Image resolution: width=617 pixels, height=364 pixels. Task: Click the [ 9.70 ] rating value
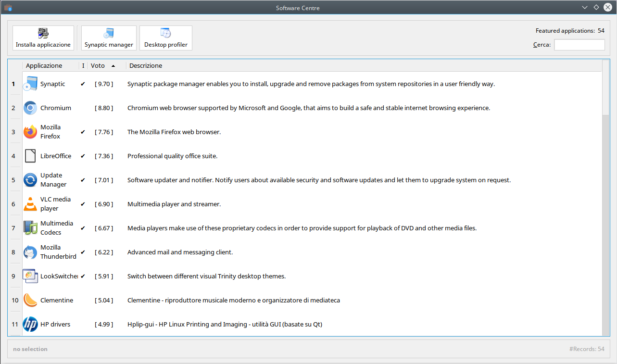pyautogui.click(x=104, y=84)
